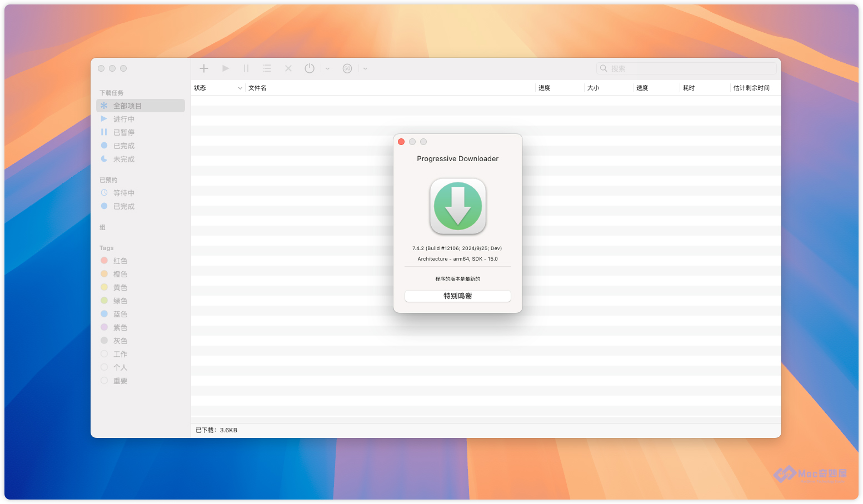Sort by the 速度 column header
Image resolution: width=863 pixels, height=504 pixels.
click(x=657, y=88)
